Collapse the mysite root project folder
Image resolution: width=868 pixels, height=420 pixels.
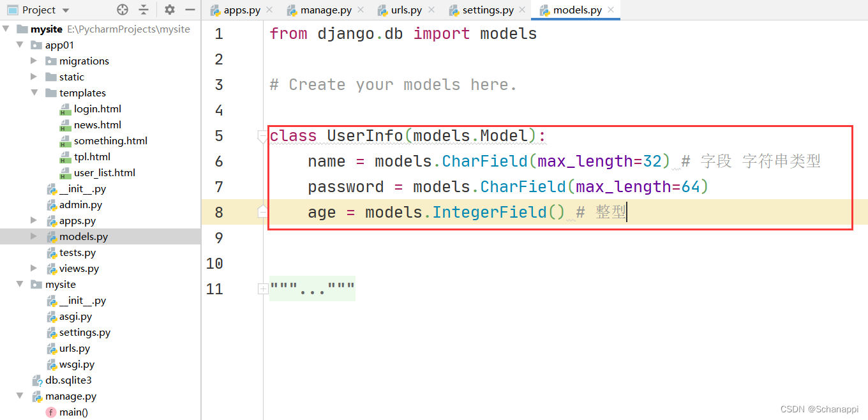pos(6,29)
